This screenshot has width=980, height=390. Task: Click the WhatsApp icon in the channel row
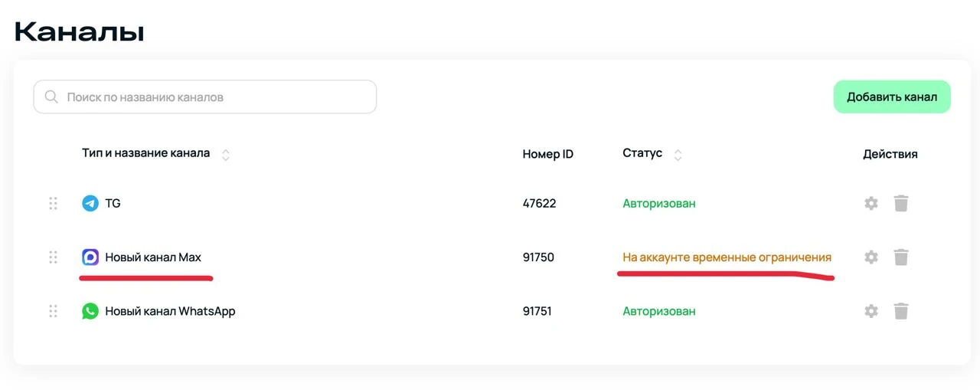[90, 311]
